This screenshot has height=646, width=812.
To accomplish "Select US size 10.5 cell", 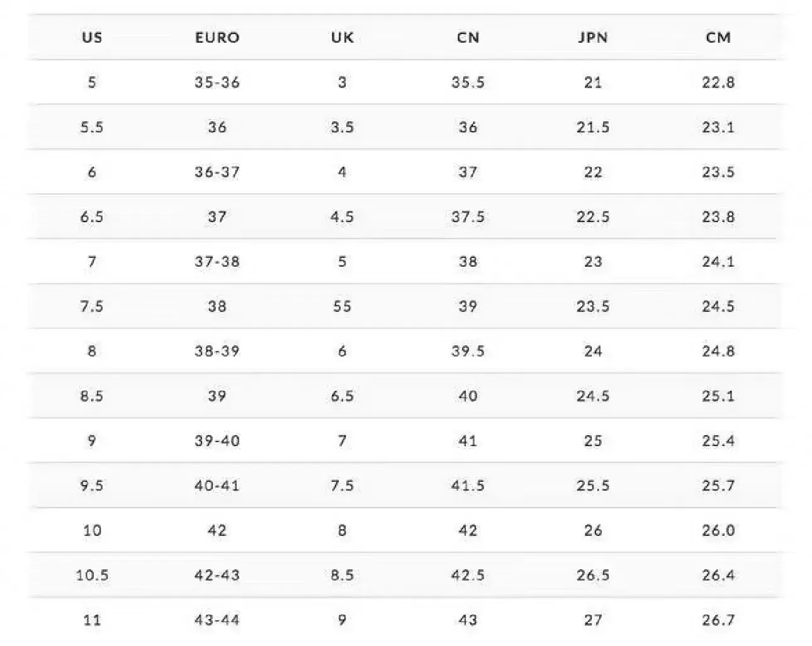I will [92, 575].
